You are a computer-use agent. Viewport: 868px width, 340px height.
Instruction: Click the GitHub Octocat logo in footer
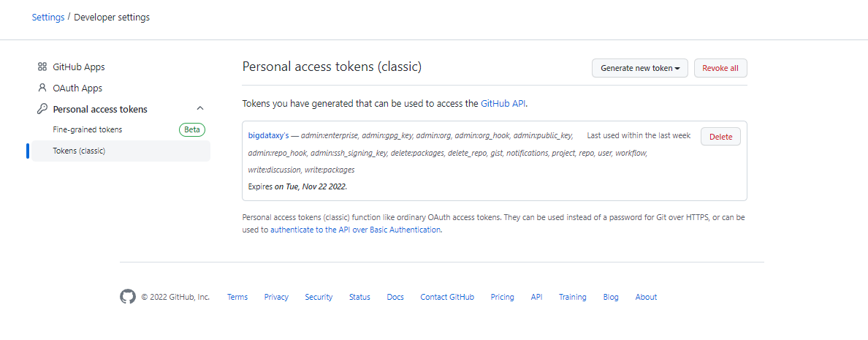coord(128,297)
